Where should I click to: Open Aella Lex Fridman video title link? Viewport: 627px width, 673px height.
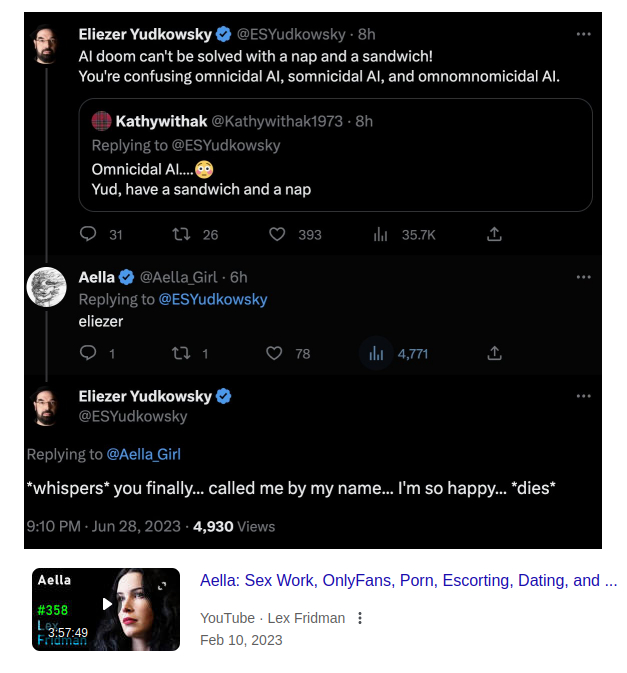409,580
